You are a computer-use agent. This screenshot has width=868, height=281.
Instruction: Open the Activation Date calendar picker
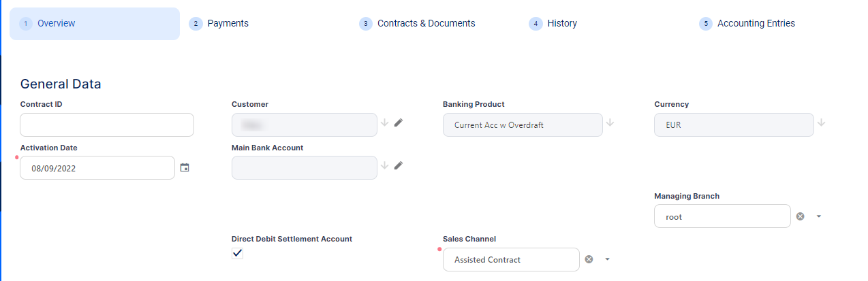coord(185,167)
